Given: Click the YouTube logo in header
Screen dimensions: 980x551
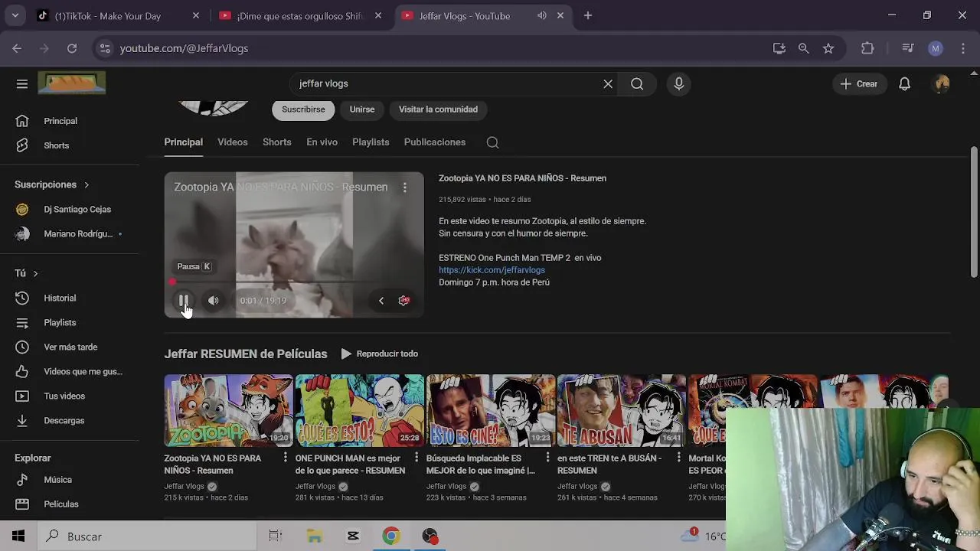Looking at the screenshot, I should (x=72, y=83).
